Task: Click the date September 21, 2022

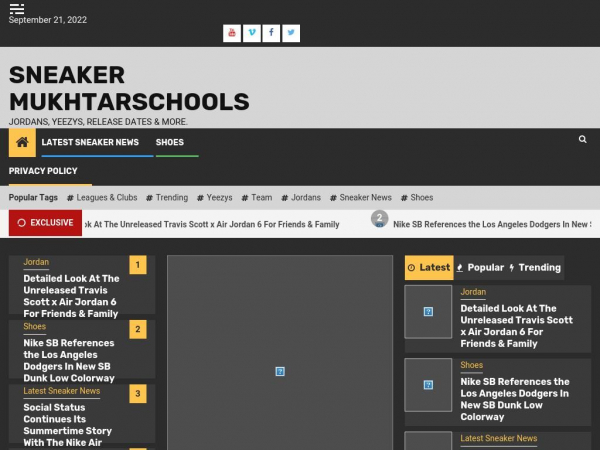Action: (x=48, y=20)
